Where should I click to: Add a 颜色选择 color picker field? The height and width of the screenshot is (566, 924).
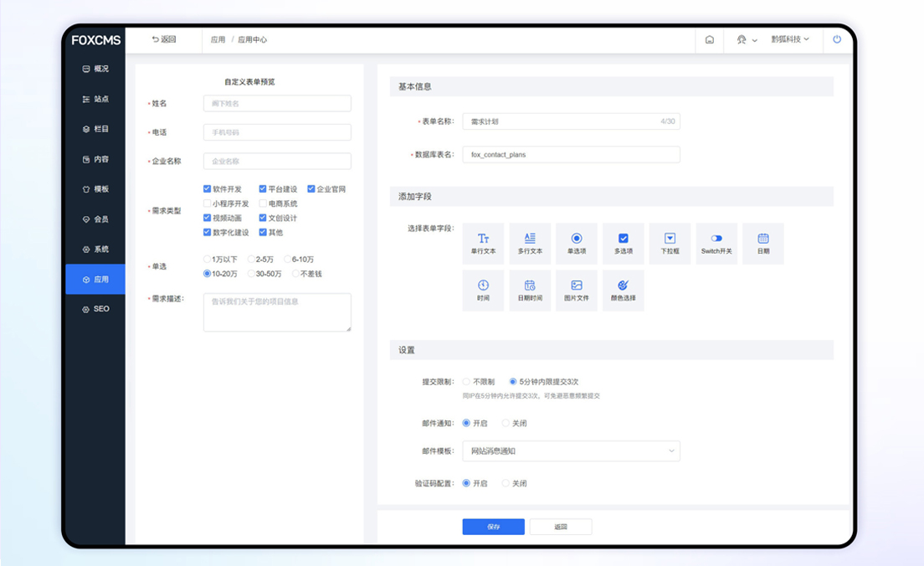pyautogui.click(x=624, y=291)
